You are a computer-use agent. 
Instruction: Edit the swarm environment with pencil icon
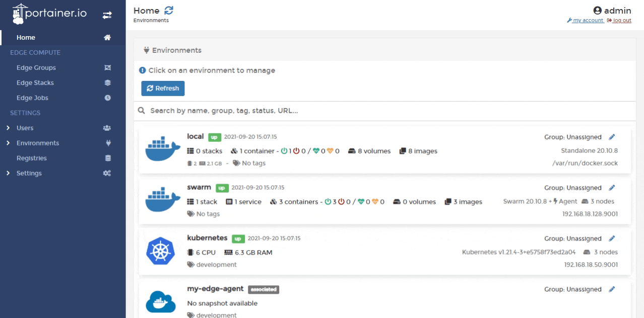[612, 188]
